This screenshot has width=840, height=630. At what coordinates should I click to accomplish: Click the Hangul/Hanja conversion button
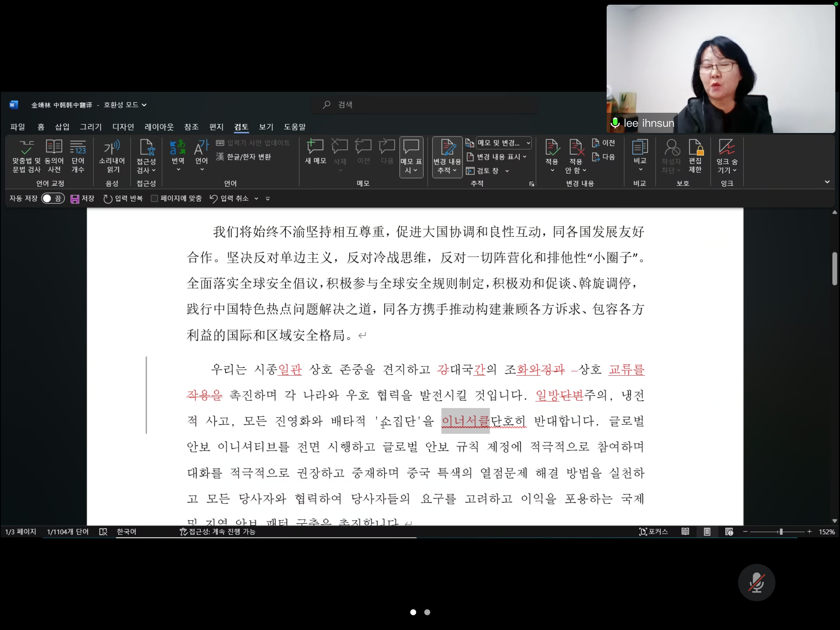tap(244, 157)
